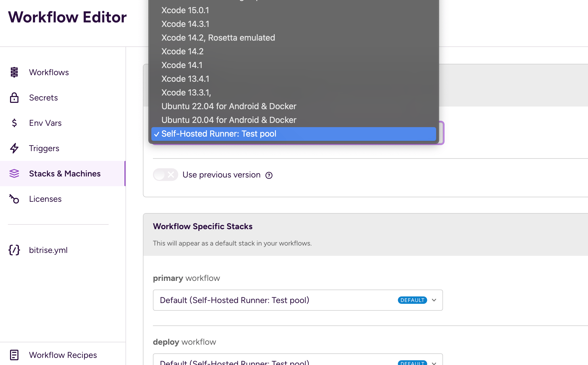This screenshot has width=588, height=365.
Task: Click the Workflow Recipes document icon
Action: (x=15, y=355)
